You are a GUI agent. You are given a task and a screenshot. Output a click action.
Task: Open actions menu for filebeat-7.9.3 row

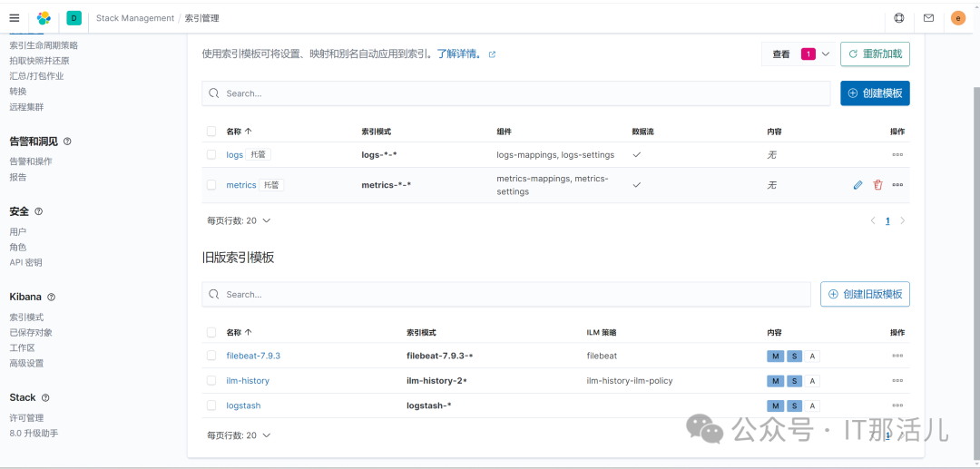pos(897,356)
